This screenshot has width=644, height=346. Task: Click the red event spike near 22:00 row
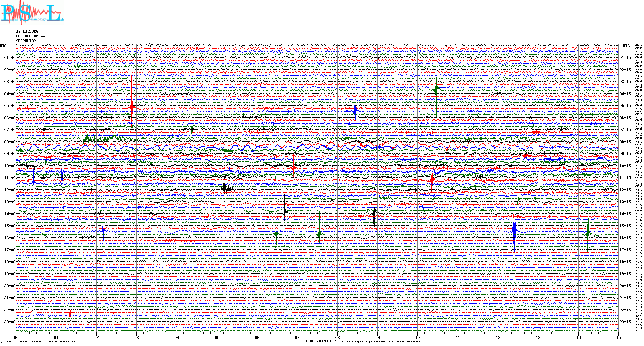70,313
